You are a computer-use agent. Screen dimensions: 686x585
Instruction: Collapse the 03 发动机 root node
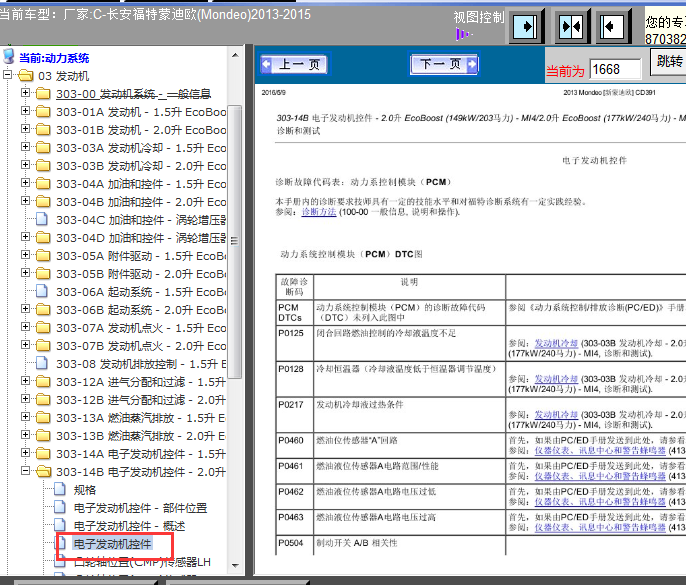(7, 75)
